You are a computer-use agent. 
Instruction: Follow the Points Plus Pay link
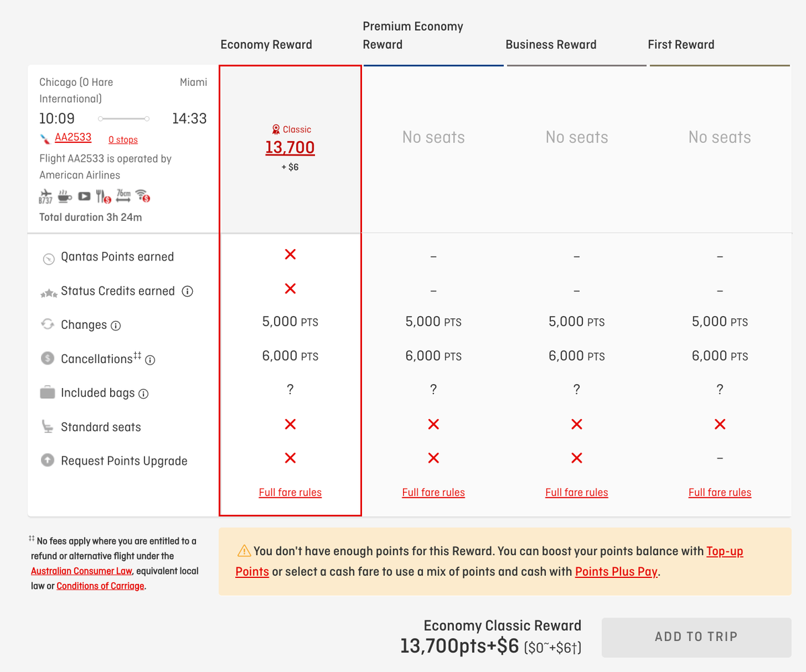coord(616,572)
